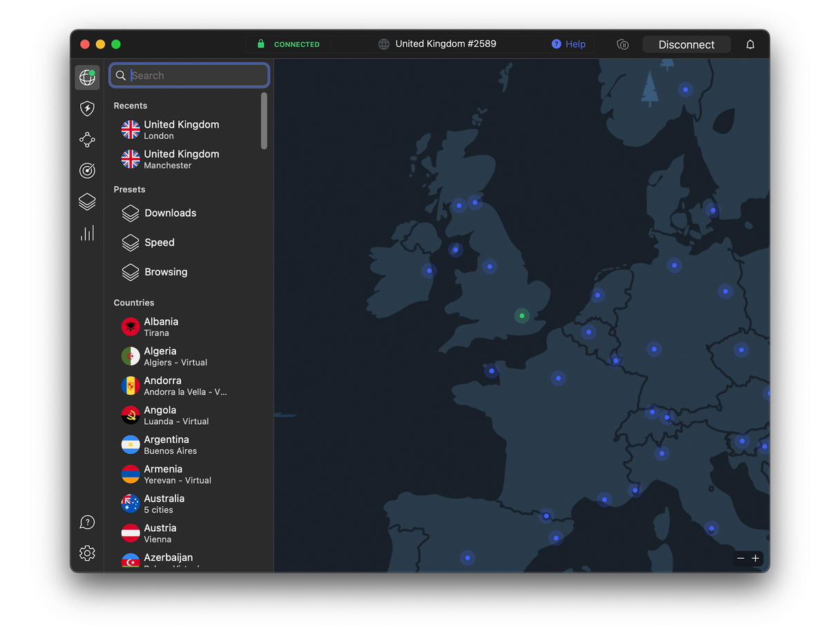The image size is (840, 630).
Task: Choose Australia showing 5 cities
Action: (x=164, y=504)
